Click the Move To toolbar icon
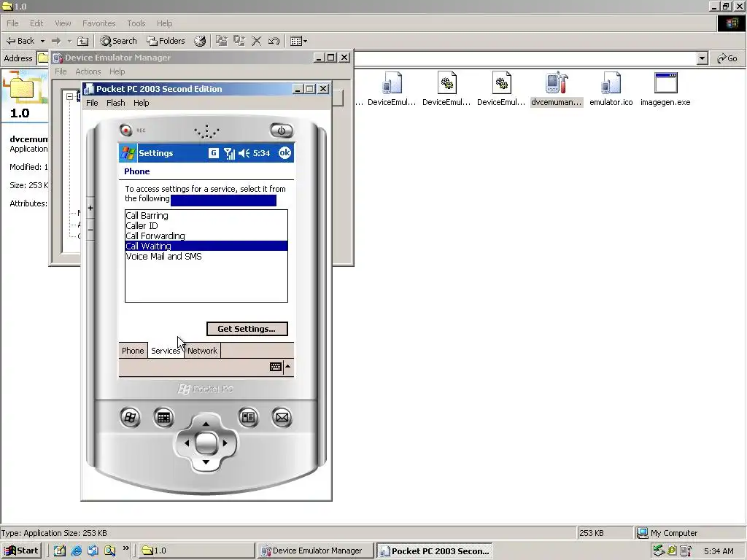The width and height of the screenshot is (747, 560). [222, 41]
